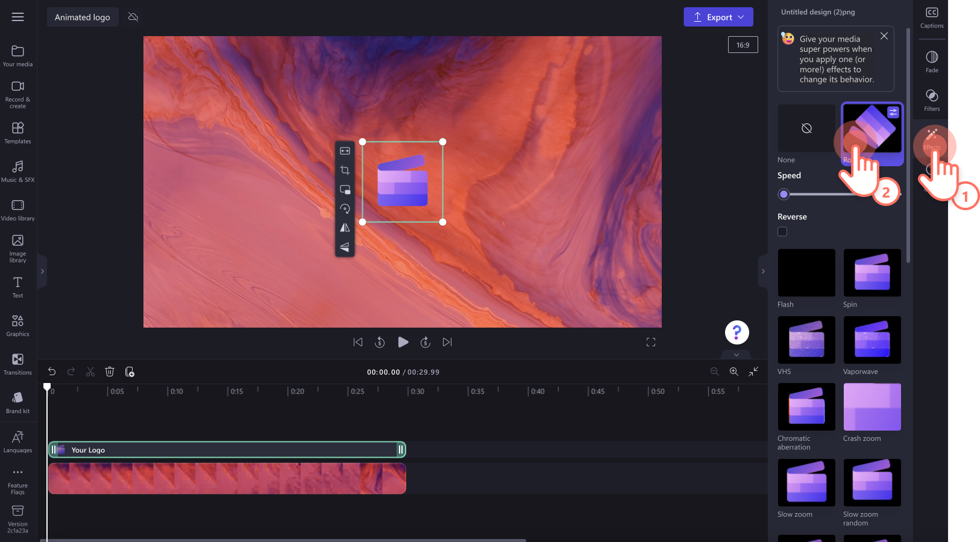The image size is (980, 542).
Task: Click the scissors split icon
Action: [90, 372]
